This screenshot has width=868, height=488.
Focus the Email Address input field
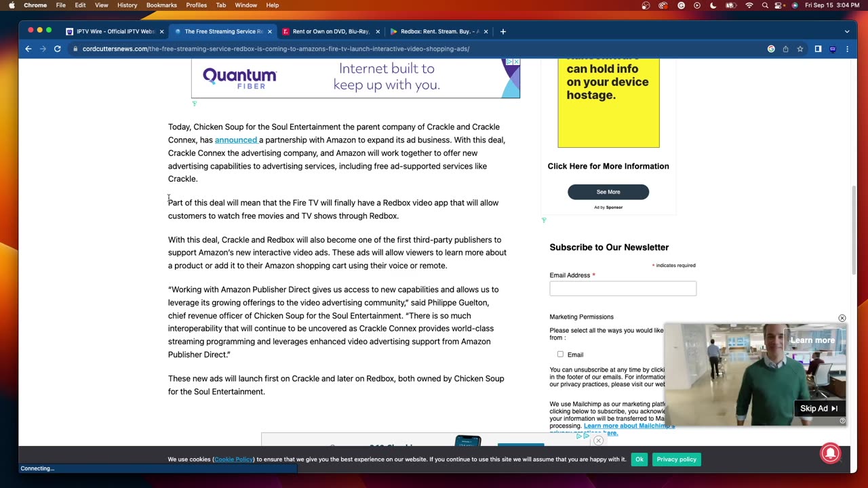point(623,289)
